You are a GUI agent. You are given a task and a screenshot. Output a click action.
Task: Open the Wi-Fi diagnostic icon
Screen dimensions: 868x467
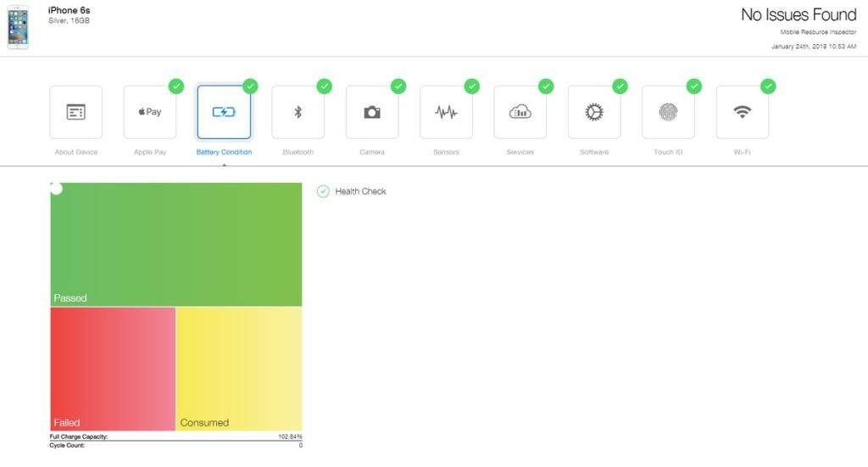pyautogui.click(x=743, y=113)
